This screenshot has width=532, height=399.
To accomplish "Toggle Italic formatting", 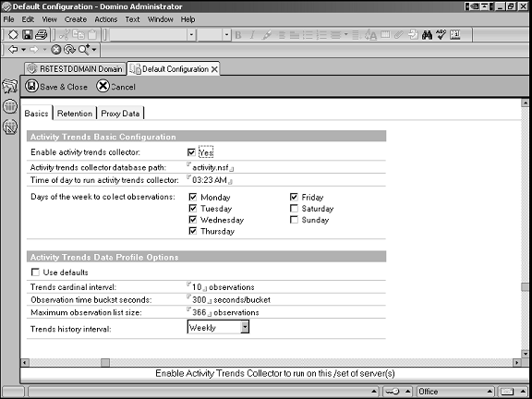I will coord(252,34).
